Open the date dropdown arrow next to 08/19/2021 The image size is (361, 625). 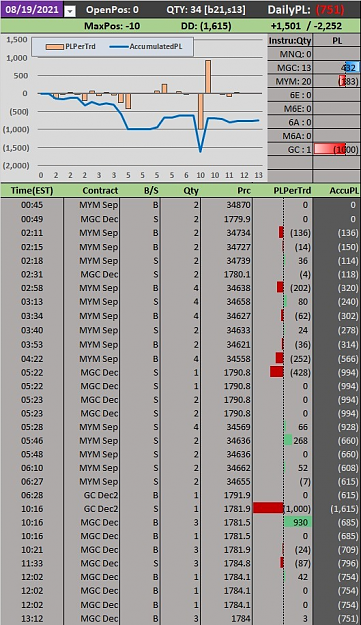click(70, 11)
